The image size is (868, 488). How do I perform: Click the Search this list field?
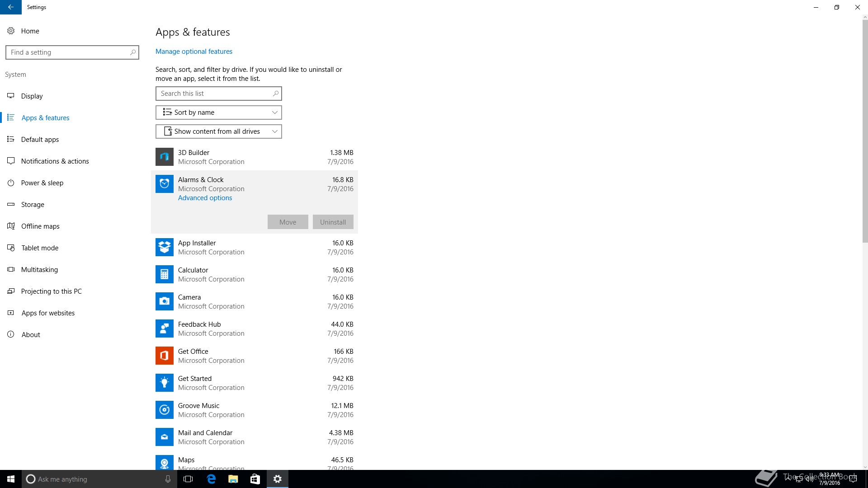click(219, 94)
